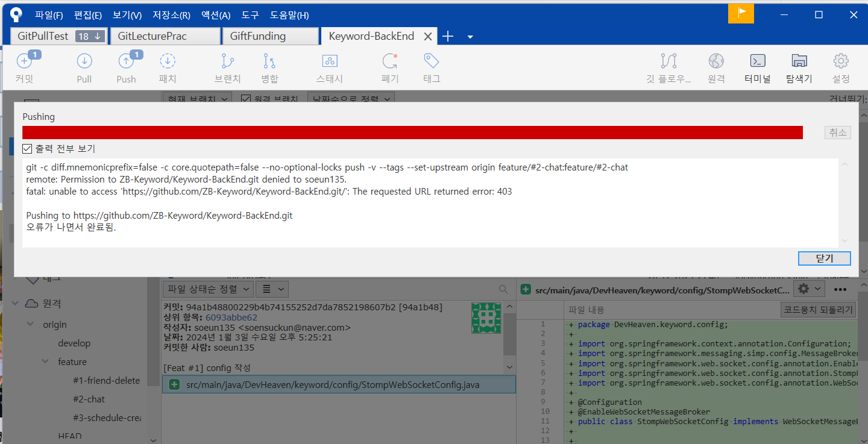
Task: Click the Pull toolbar icon
Action: click(x=84, y=61)
